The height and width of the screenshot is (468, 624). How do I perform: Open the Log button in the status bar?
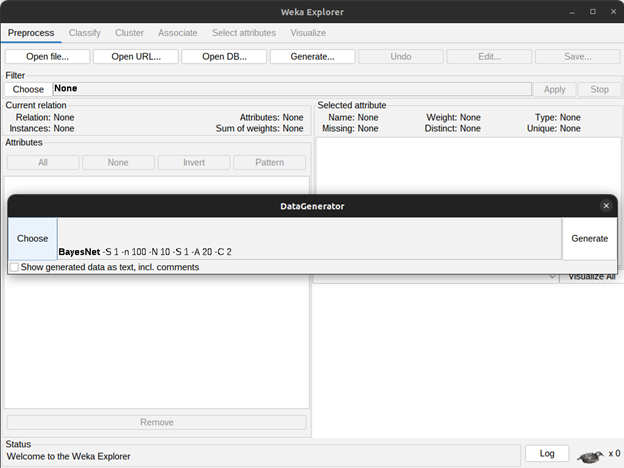[547, 453]
